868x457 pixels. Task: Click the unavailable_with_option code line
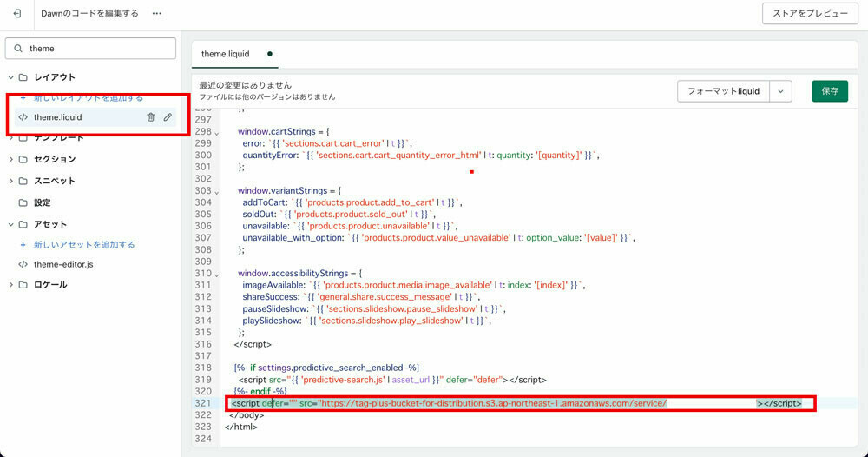click(438, 238)
